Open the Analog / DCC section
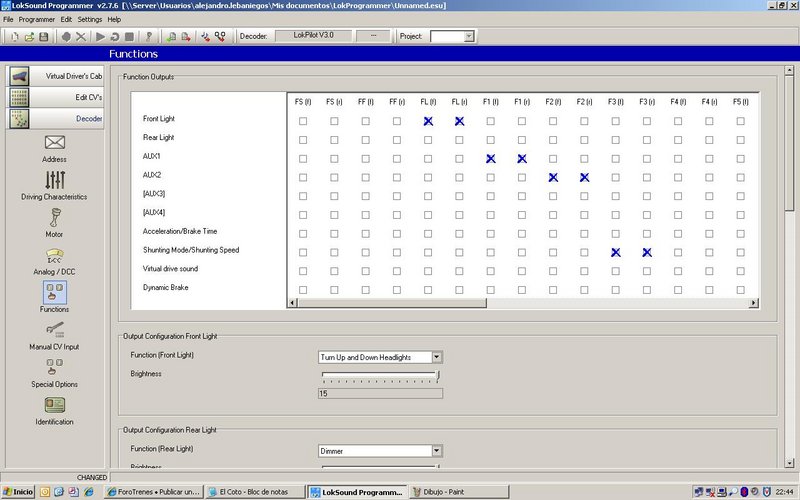This screenshot has width=800, height=500. click(x=55, y=261)
